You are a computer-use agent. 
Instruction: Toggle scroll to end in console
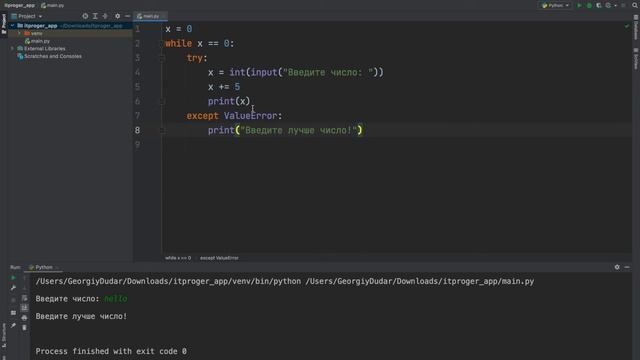(24, 308)
